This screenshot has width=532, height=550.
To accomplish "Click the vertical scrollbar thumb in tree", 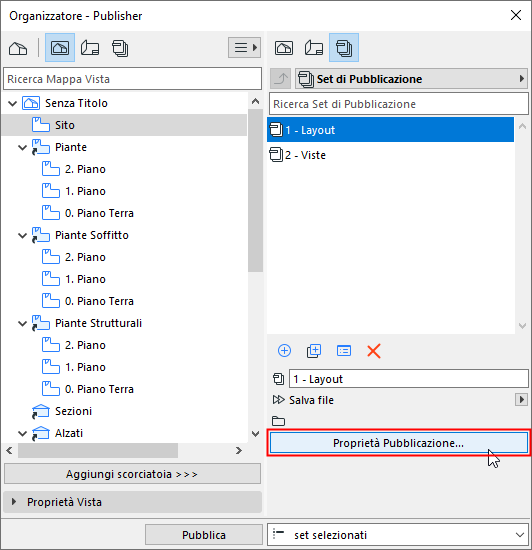I will pos(256,190).
